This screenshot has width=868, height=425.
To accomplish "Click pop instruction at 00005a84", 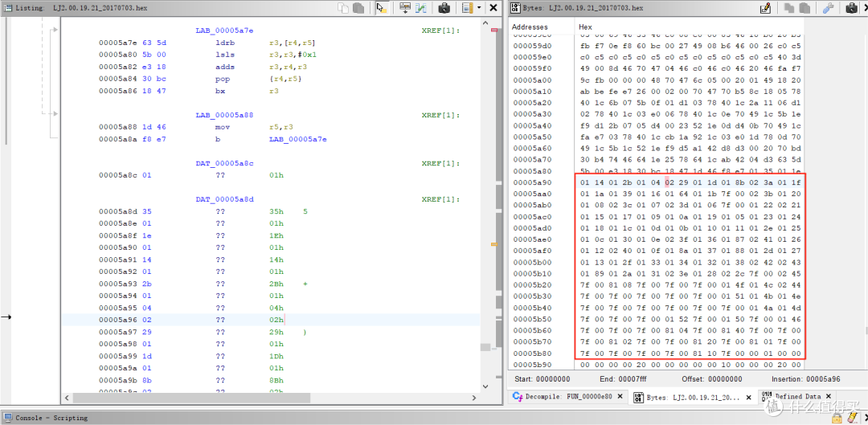I will (x=222, y=79).
